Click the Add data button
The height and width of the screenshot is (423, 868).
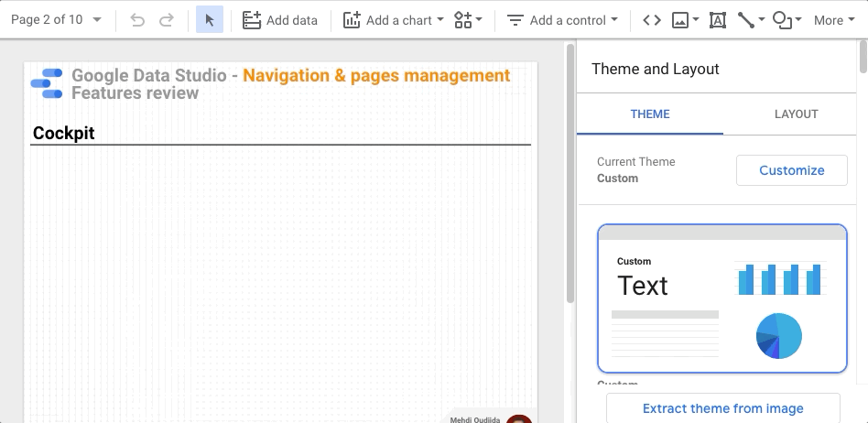[280, 20]
